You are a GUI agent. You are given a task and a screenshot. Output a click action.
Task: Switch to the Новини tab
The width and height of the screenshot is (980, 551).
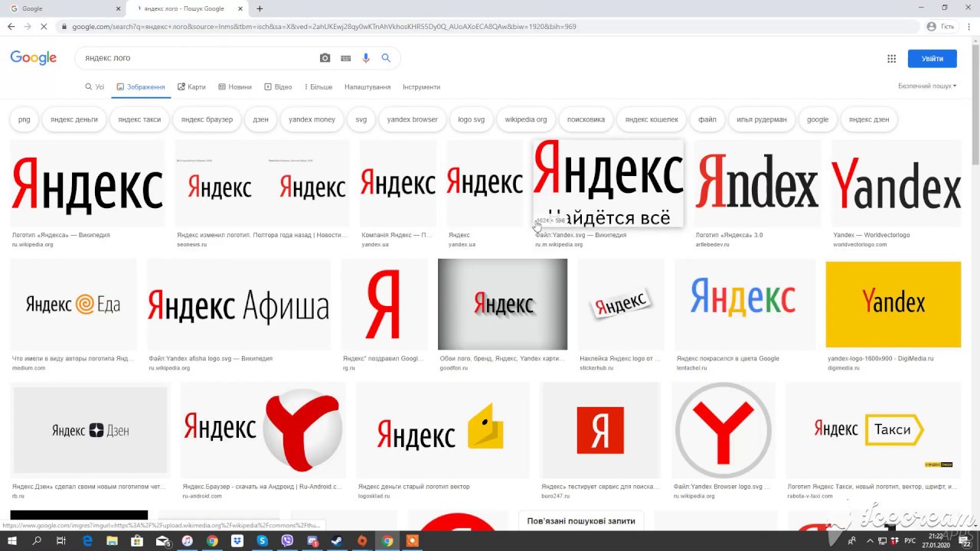[x=235, y=87]
